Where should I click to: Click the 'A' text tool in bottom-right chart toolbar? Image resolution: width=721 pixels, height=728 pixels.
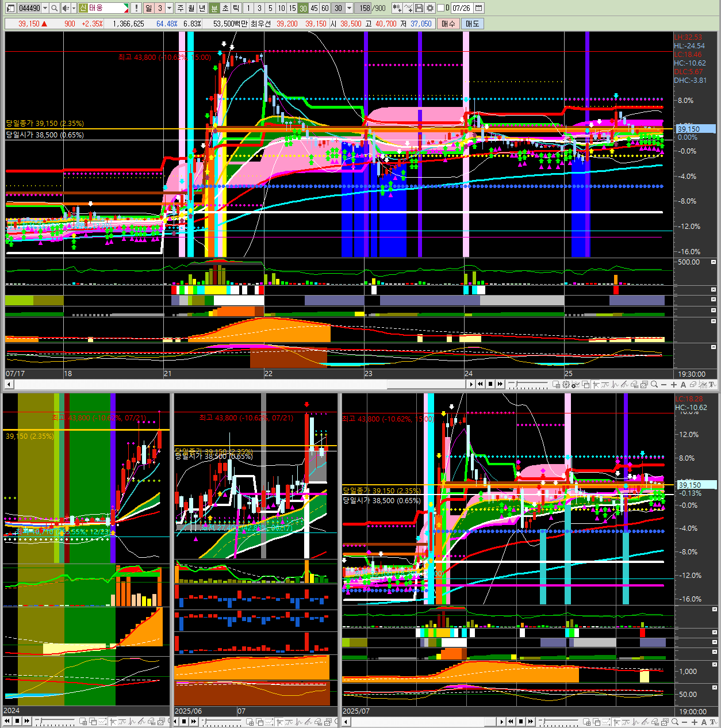704,721
